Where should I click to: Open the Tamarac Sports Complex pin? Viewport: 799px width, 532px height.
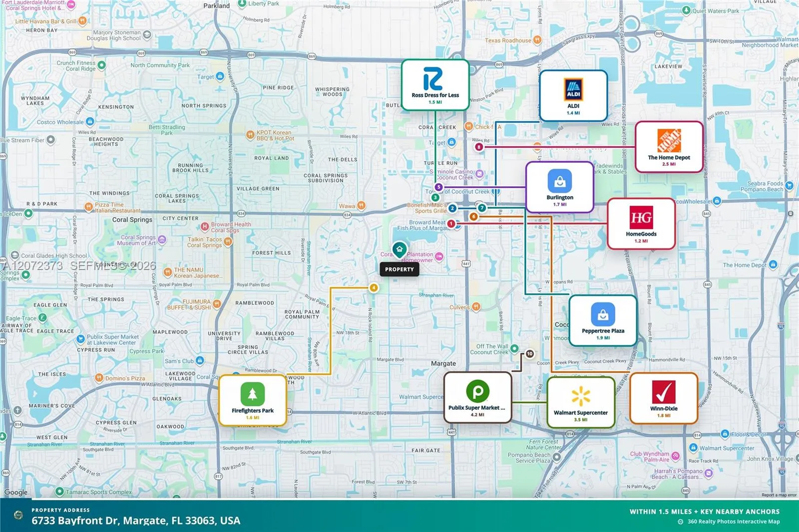click(x=59, y=492)
